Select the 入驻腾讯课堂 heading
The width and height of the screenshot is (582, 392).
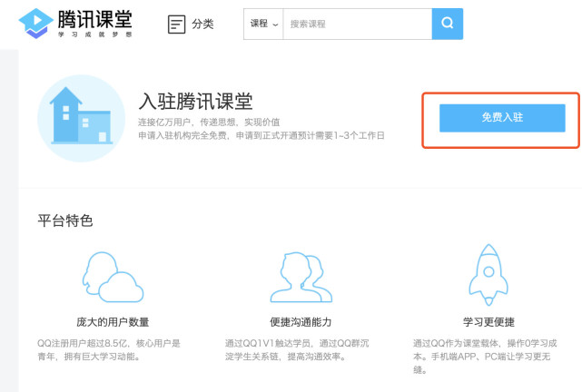(x=195, y=102)
